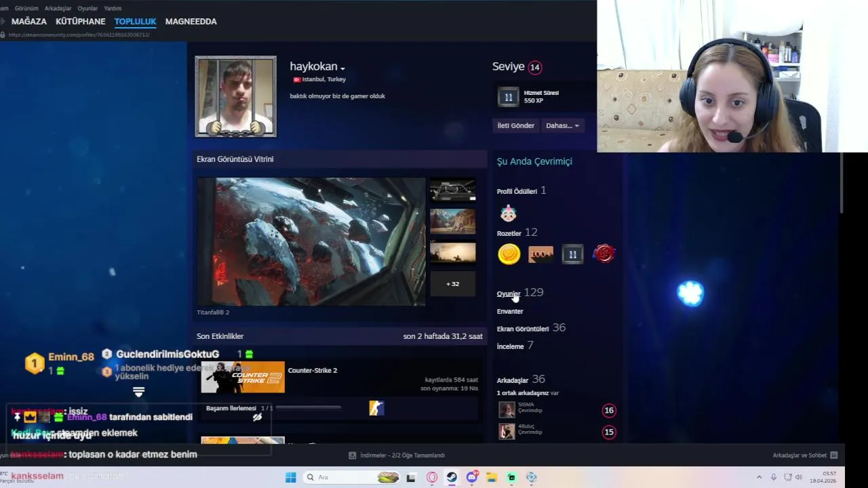Image resolution: width=868 pixels, height=488 pixels.
Task: Select the TOPLULUK tab
Action: coord(135,22)
